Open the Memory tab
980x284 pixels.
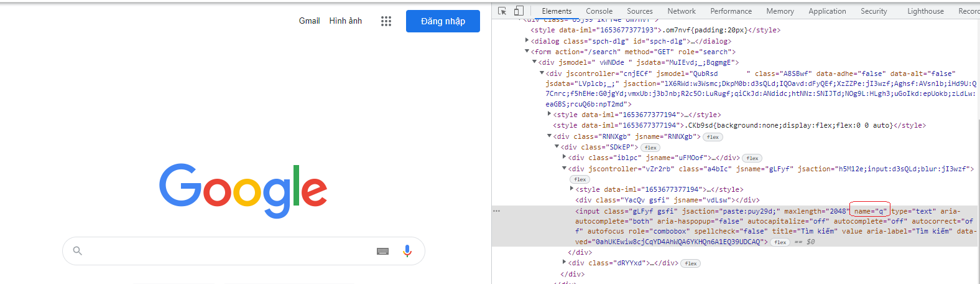click(780, 11)
